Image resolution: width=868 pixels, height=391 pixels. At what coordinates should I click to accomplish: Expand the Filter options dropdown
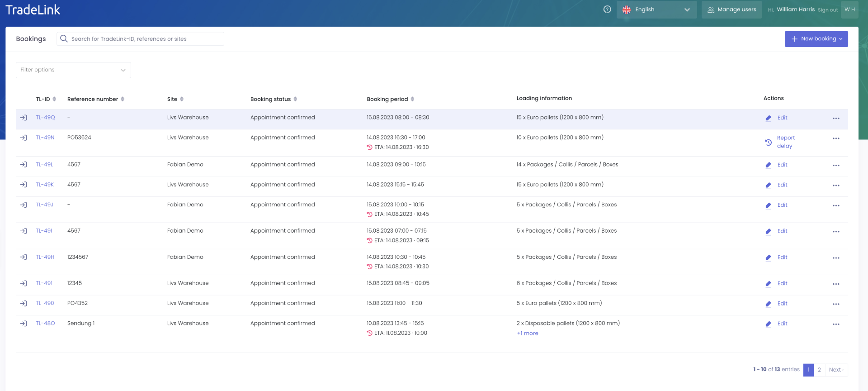(x=73, y=70)
